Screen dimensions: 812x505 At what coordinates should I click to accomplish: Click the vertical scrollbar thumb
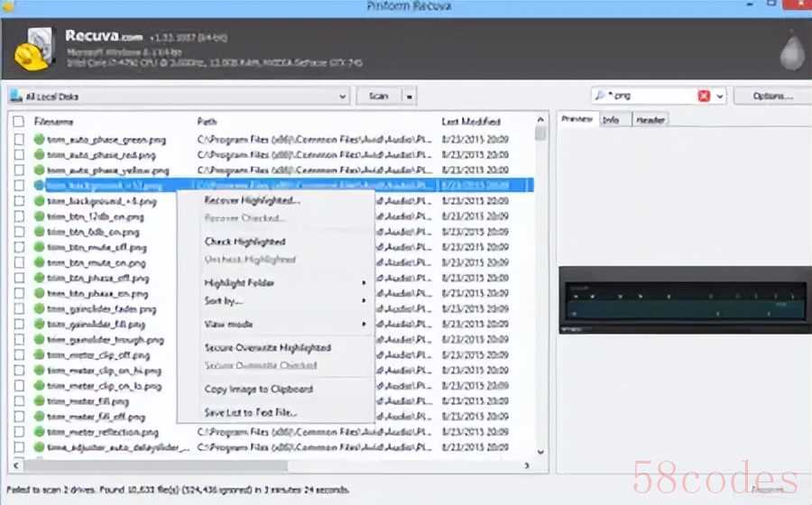tap(540, 133)
